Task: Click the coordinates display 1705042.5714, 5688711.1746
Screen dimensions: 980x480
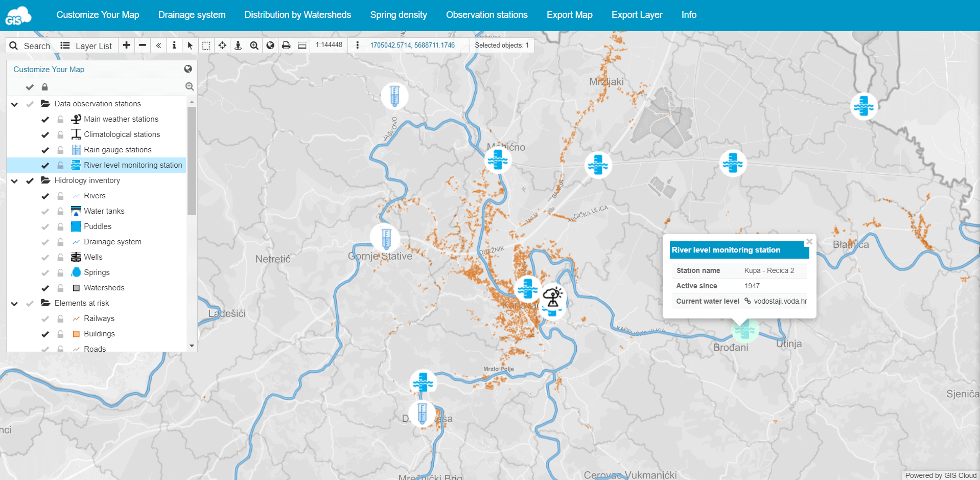Action: click(412, 45)
